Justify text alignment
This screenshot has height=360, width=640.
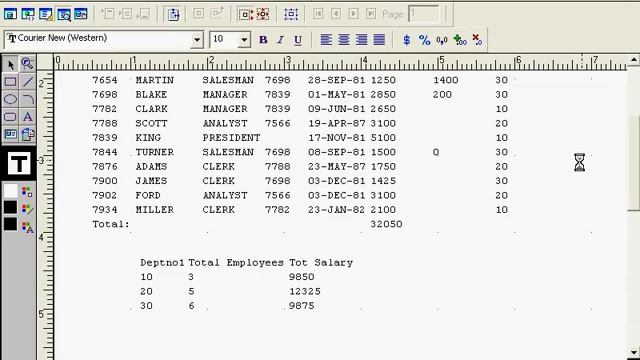[x=379, y=40]
